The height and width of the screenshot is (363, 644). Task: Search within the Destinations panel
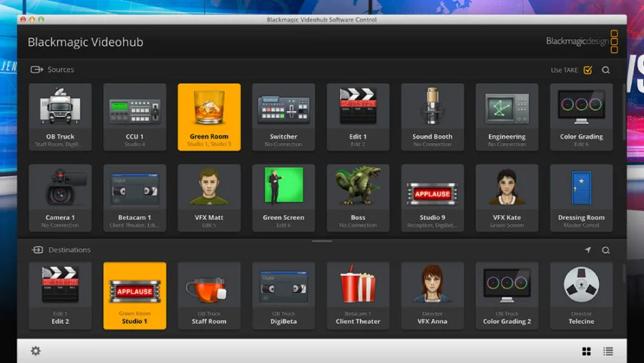[x=606, y=251]
